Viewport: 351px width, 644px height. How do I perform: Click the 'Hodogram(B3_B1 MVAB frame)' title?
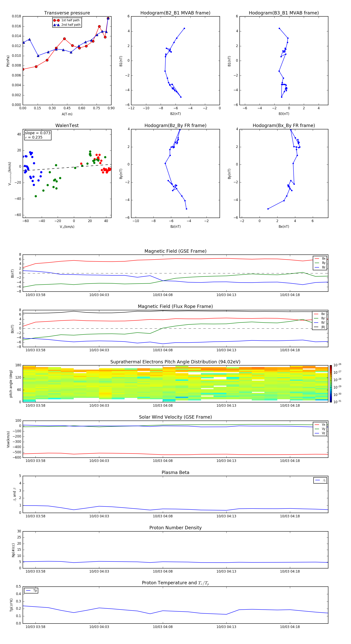coord(284,13)
